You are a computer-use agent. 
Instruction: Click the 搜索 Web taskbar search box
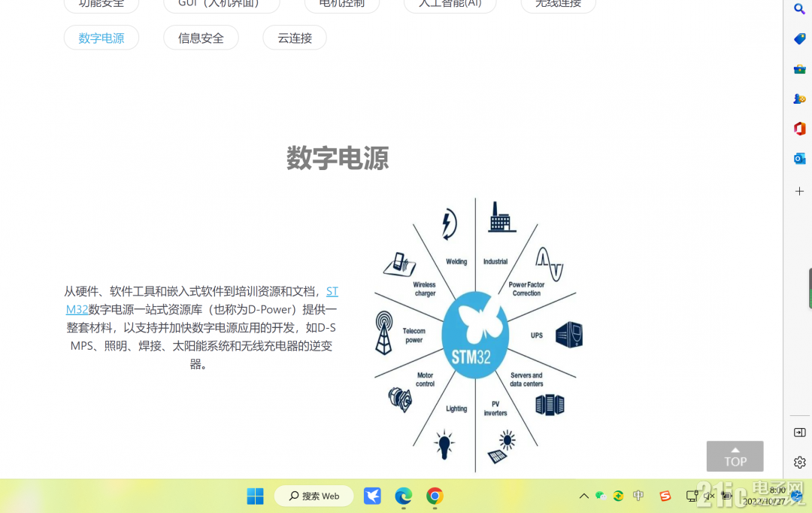(314, 496)
